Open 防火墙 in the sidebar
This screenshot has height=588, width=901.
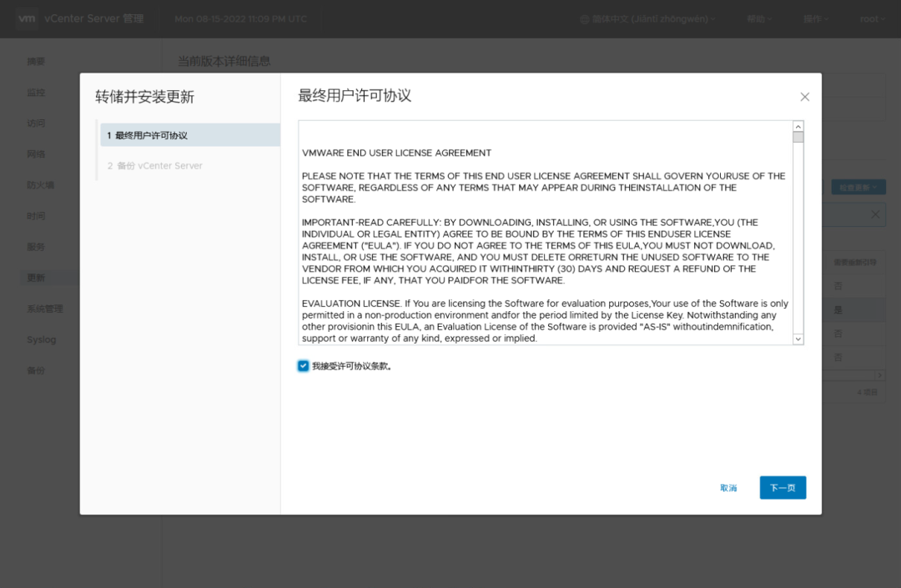(x=40, y=185)
